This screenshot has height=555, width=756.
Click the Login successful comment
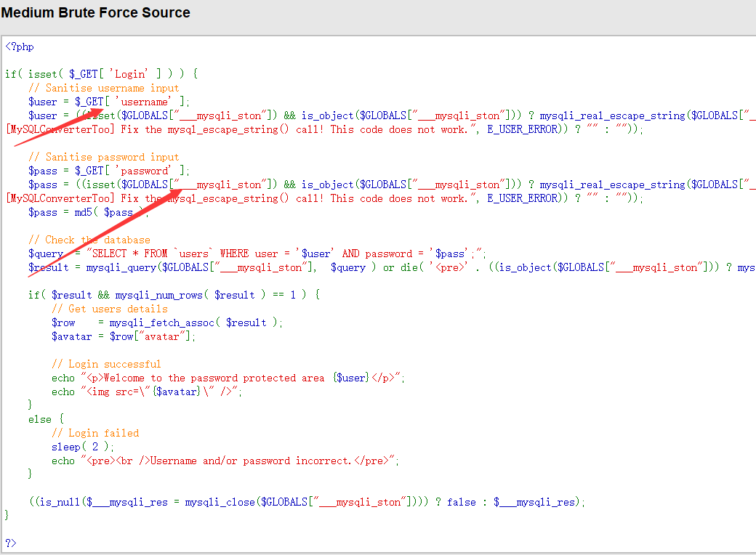106,364
